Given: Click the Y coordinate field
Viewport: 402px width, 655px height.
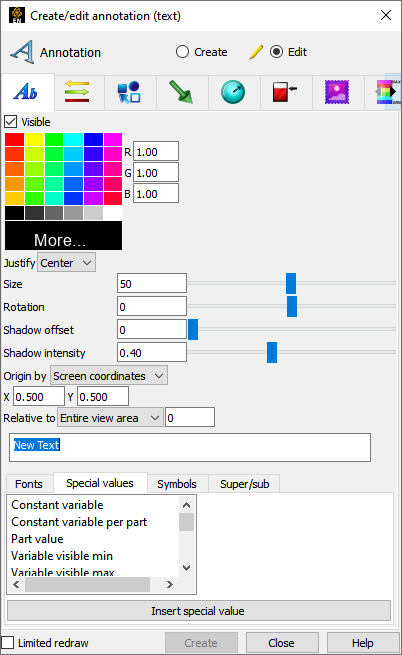Looking at the screenshot, I should click(103, 396).
